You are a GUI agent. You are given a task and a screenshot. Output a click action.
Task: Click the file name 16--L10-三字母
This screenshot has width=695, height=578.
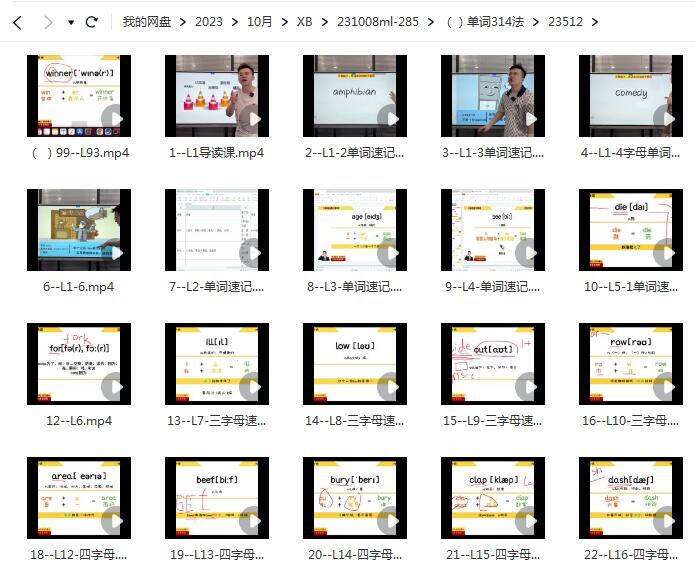coord(630,421)
